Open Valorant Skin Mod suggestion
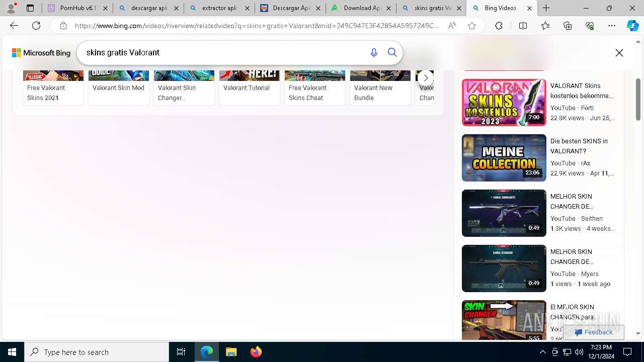 [x=119, y=87]
